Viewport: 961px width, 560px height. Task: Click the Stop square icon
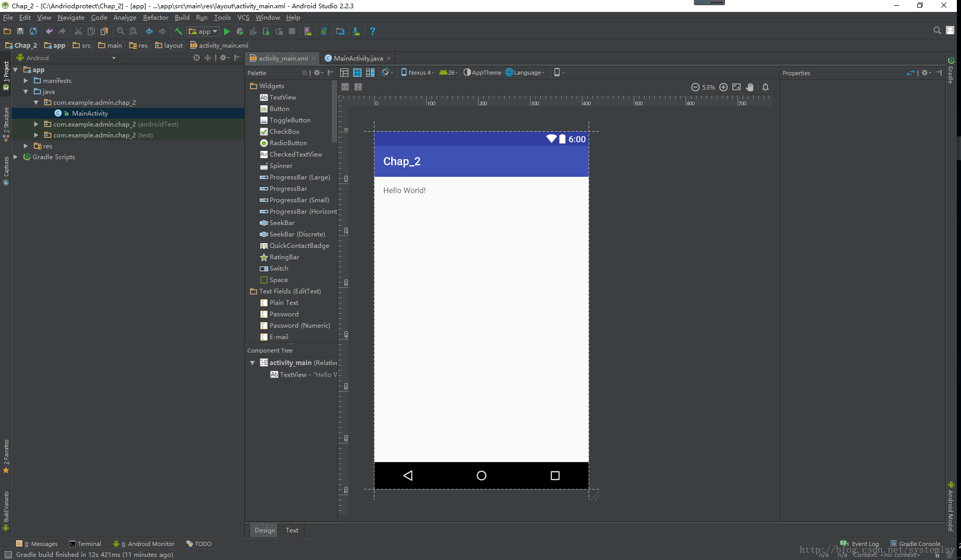[292, 32]
